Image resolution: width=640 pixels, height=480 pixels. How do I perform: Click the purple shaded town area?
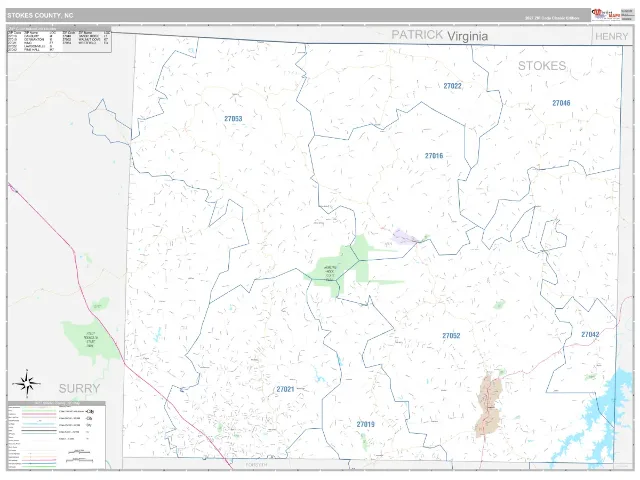click(404, 237)
